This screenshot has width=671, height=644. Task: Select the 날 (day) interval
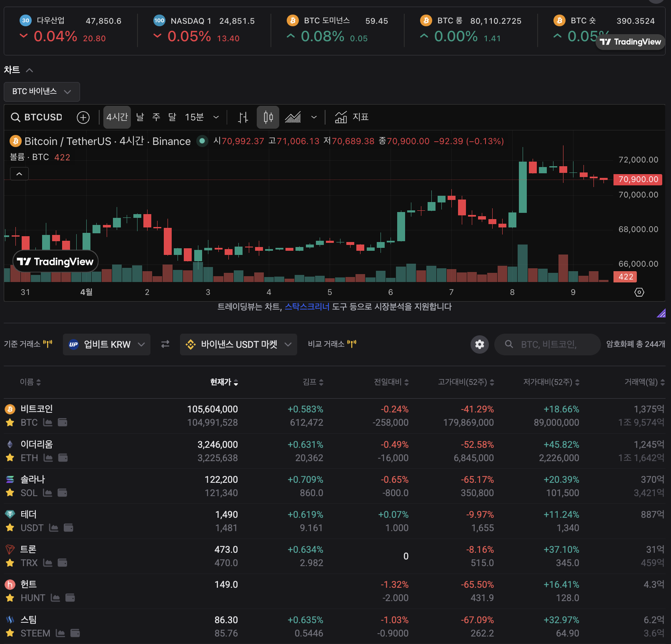140,117
